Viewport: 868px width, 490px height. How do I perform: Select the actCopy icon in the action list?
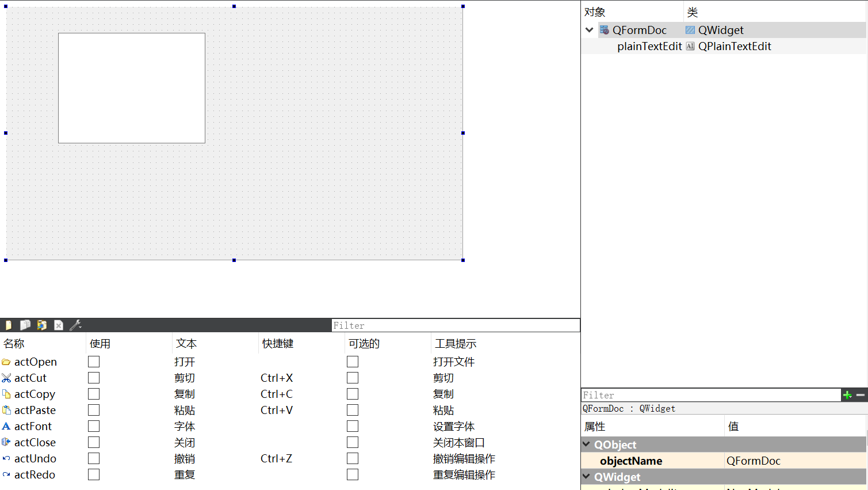6,394
